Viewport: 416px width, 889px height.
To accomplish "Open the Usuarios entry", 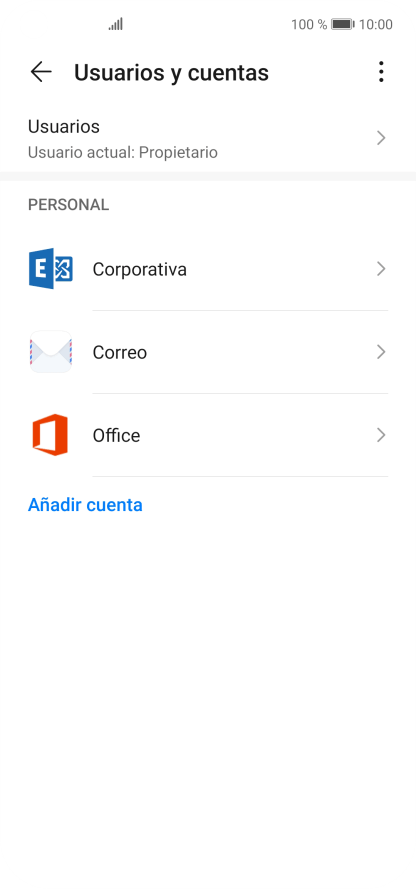I will (x=208, y=138).
